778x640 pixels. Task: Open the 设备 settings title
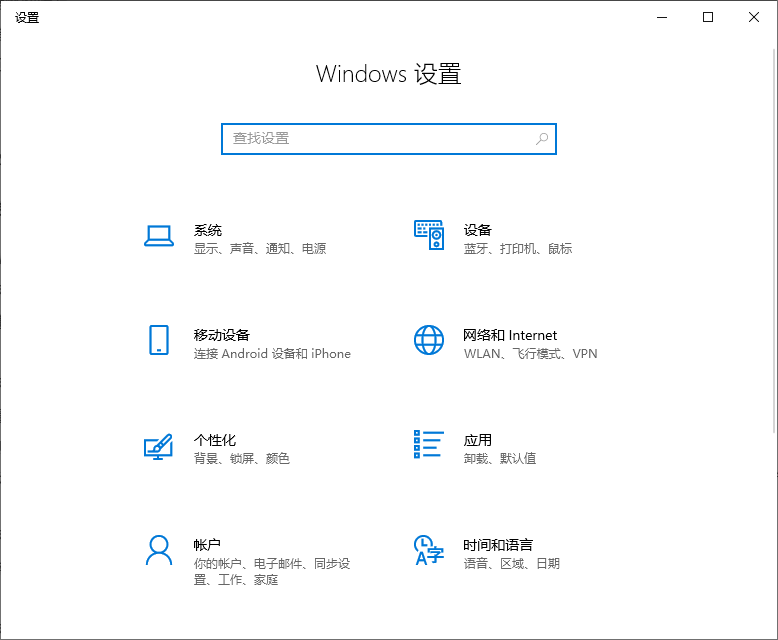(478, 230)
